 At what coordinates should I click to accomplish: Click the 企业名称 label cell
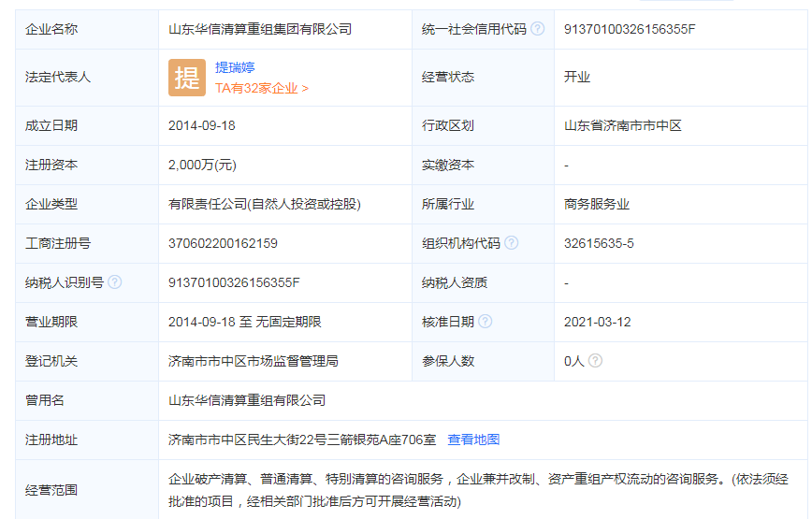[x=87, y=29]
